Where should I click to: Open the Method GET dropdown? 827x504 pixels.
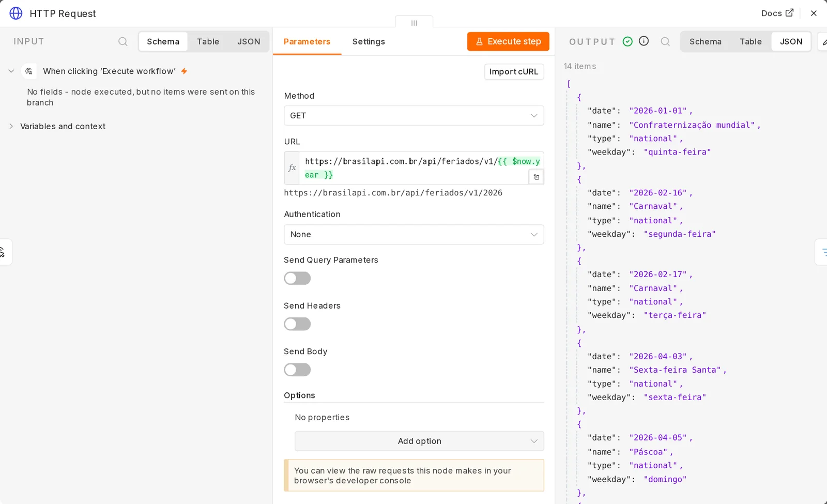coord(413,115)
